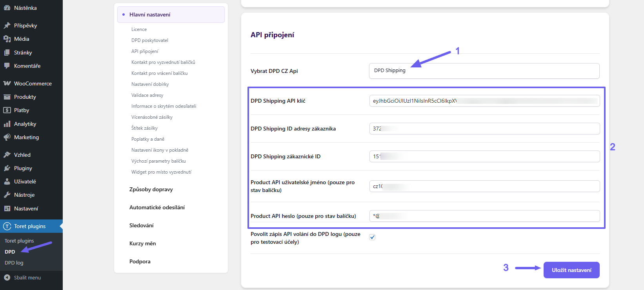Focus DPD Shipping zákaznické ID field
Image resolution: width=644 pixels, height=290 pixels.
click(x=484, y=156)
